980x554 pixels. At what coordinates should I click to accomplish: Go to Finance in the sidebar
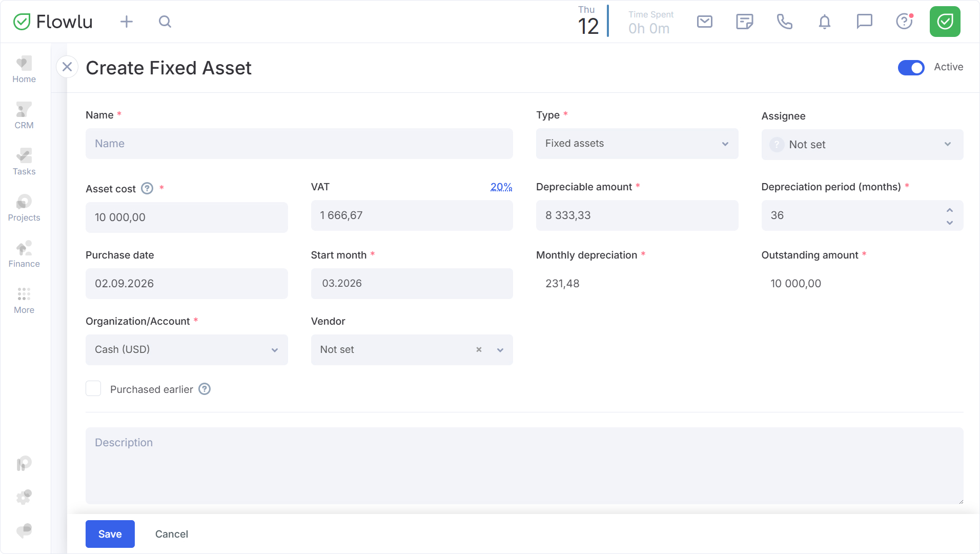point(24,254)
